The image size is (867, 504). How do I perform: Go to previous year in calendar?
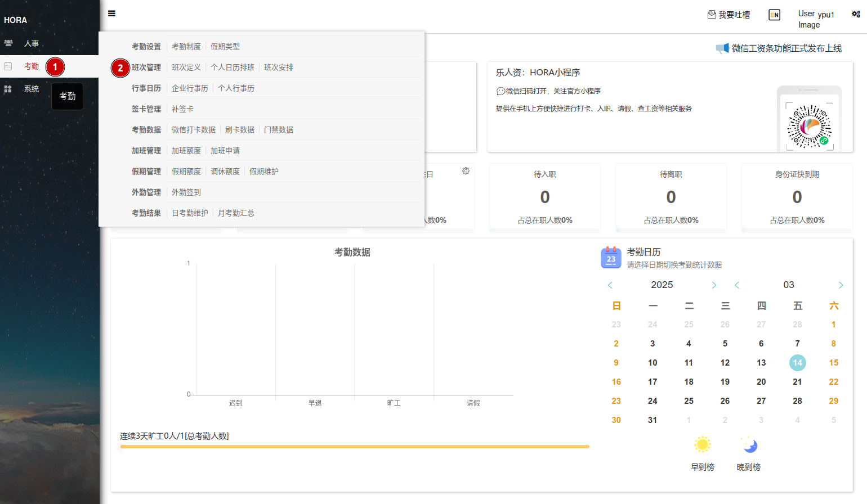tap(610, 285)
